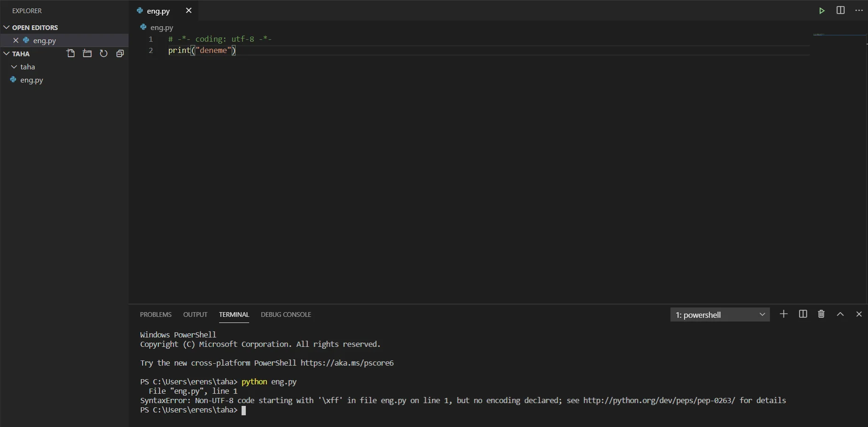Viewport: 868px width, 427px height.
Task: Open the OUTPUT panel tab
Action: [x=195, y=315]
